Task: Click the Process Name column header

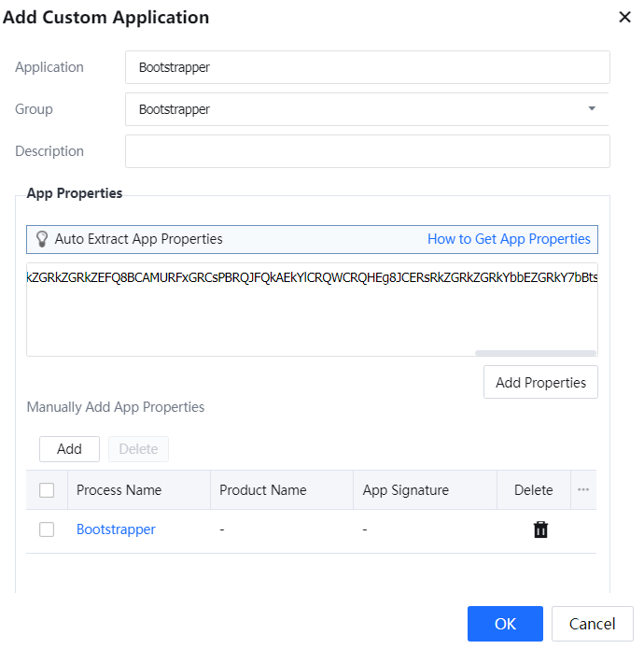Action: click(x=119, y=490)
